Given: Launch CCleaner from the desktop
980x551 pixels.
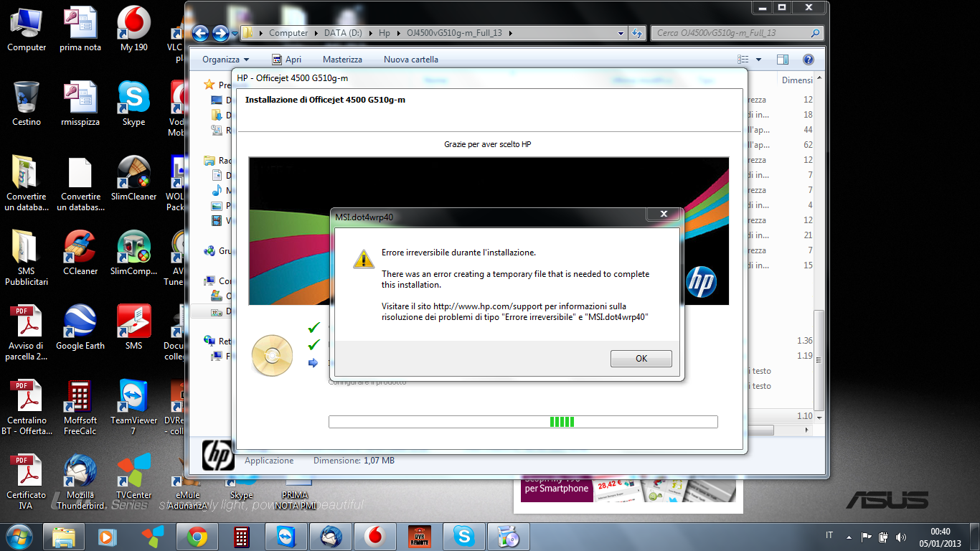Looking at the screenshot, I should pos(80,253).
